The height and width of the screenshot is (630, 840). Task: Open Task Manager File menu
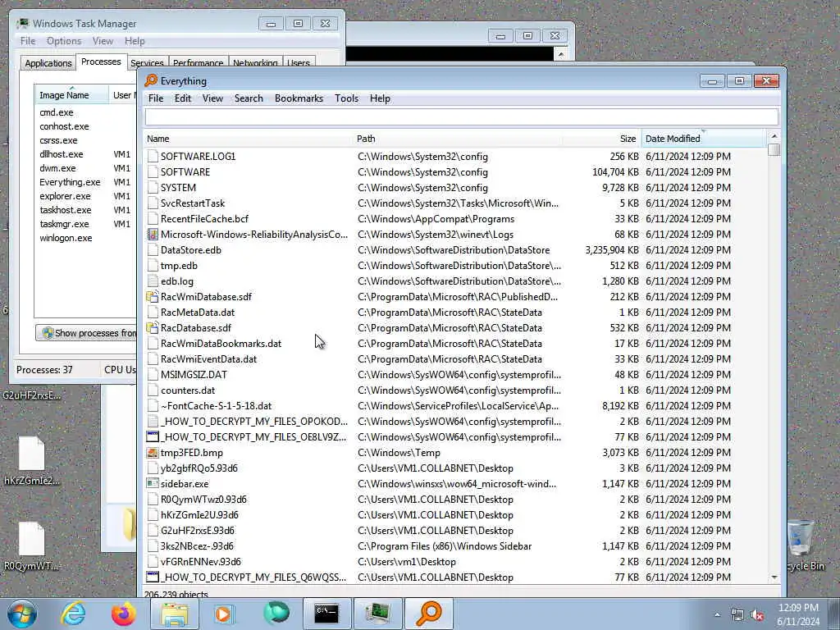28,41
